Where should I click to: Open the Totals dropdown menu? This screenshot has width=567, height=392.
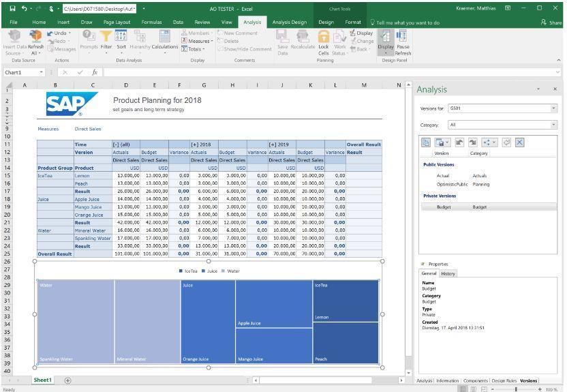[x=194, y=49]
